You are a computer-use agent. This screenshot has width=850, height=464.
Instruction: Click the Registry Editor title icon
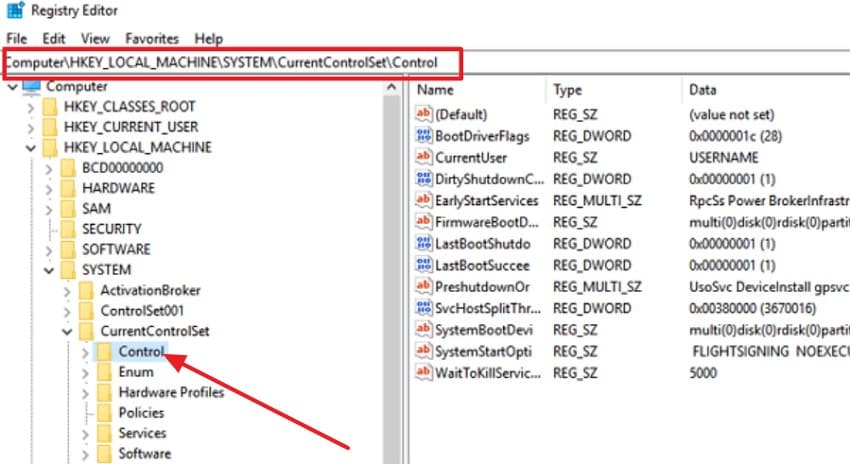[x=15, y=10]
